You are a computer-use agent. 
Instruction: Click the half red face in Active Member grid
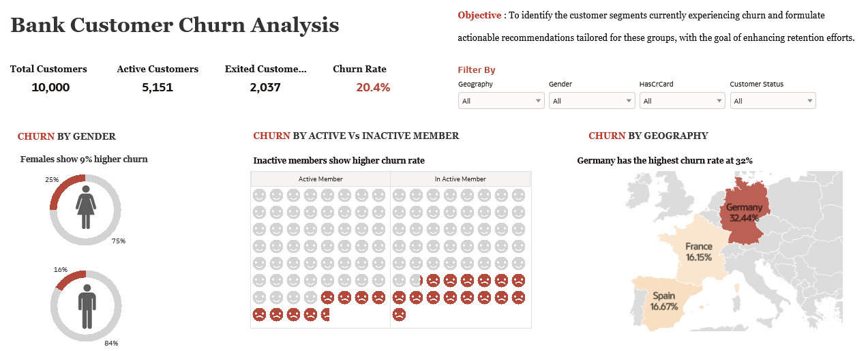(327, 315)
